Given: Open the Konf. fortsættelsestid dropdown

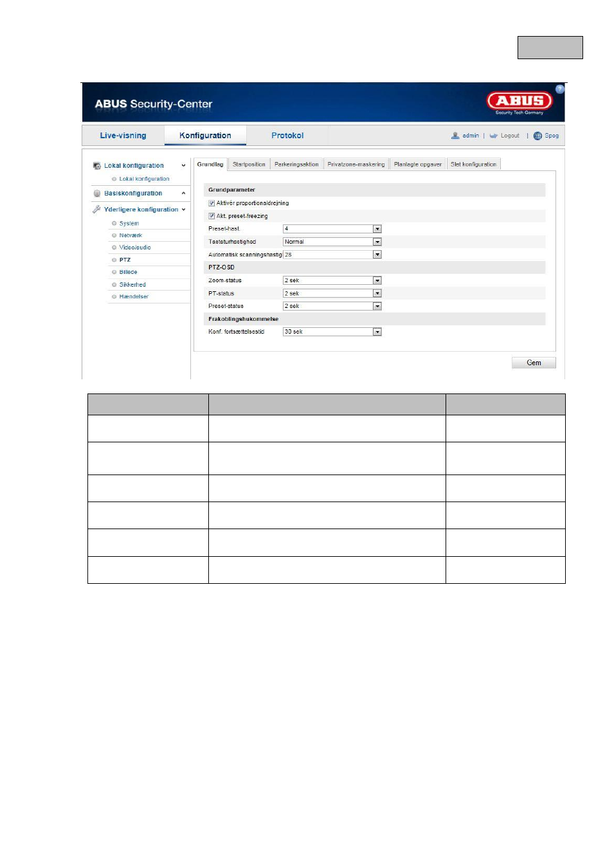Looking at the screenshot, I should click(x=332, y=332).
